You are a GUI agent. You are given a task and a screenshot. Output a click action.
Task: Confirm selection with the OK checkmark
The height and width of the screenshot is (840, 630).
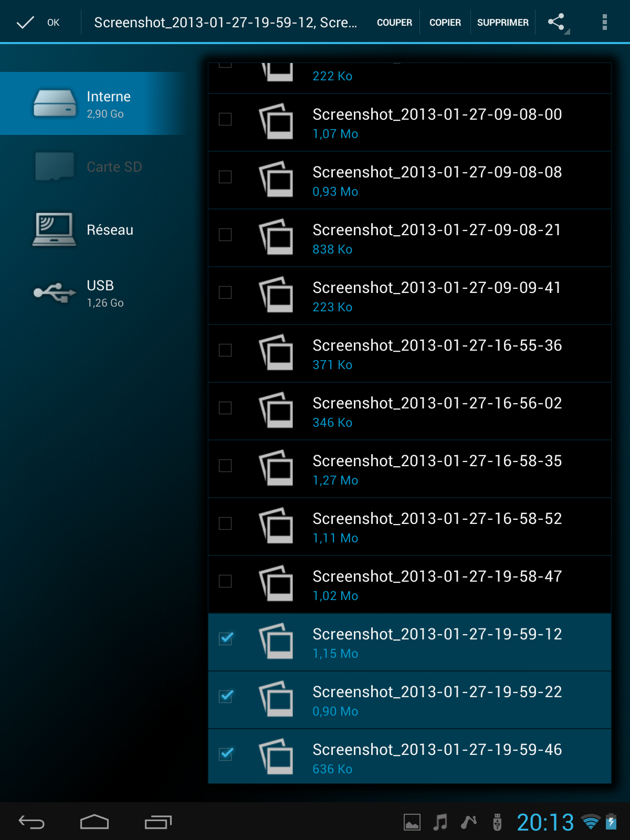point(38,22)
